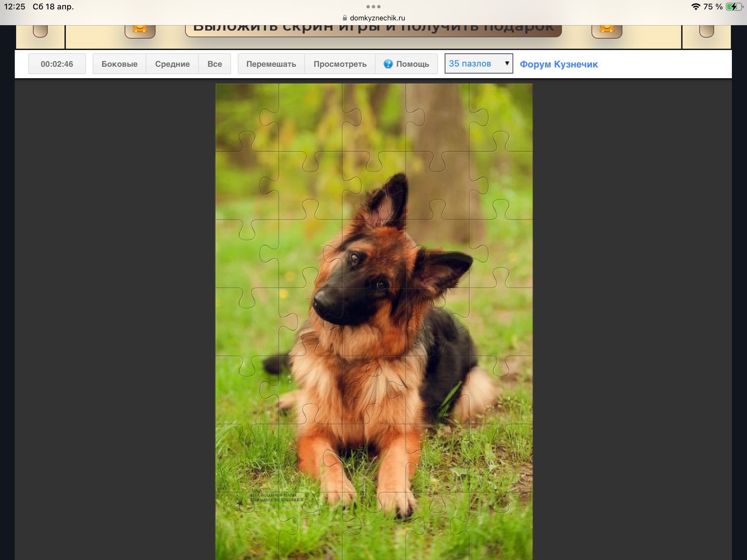This screenshot has width=747, height=560.
Task: Tap the domkyznechik.ru address bar
Action: pyautogui.click(x=377, y=18)
